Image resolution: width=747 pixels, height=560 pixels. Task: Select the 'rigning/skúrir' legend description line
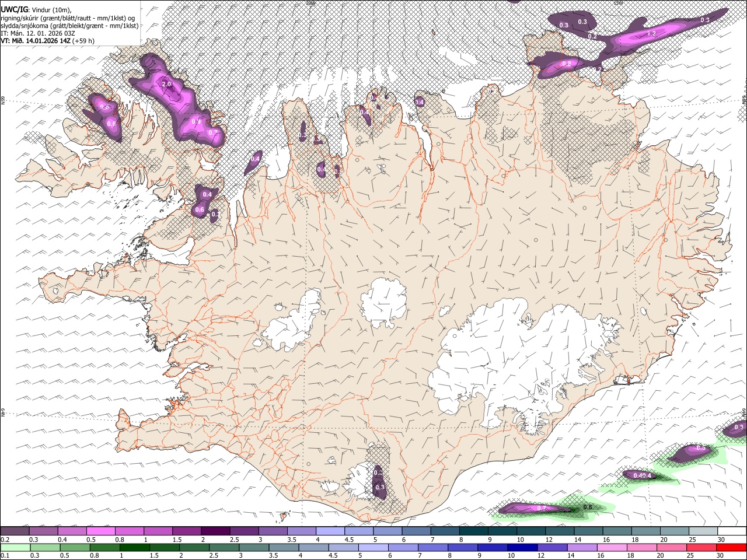tap(67, 17)
